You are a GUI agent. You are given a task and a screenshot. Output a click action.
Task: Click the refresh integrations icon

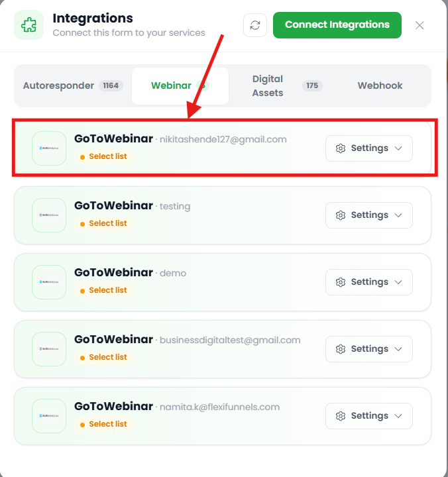(x=255, y=25)
